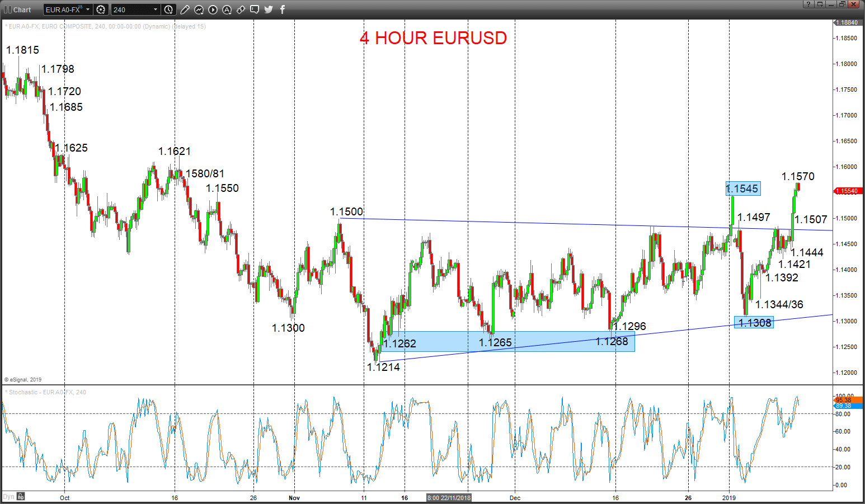Click the 1.1507 price annotation
The height and width of the screenshot is (504, 865).
[811, 219]
